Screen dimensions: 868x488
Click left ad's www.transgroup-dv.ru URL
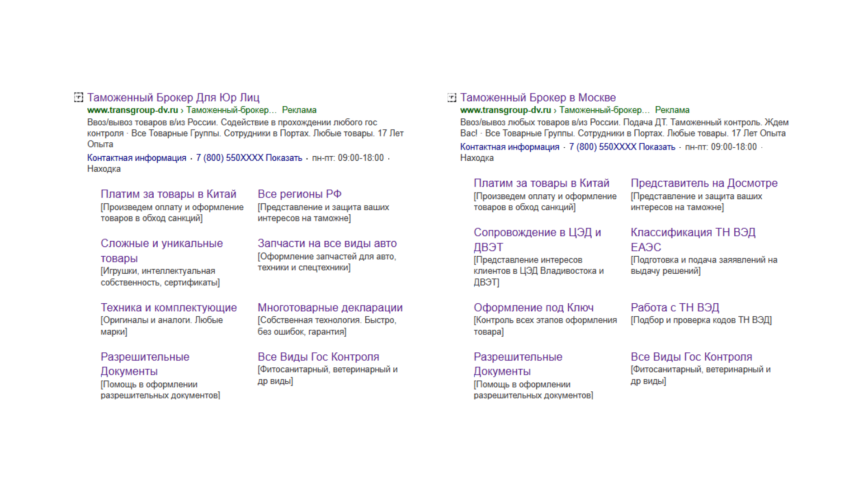(132, 110)
